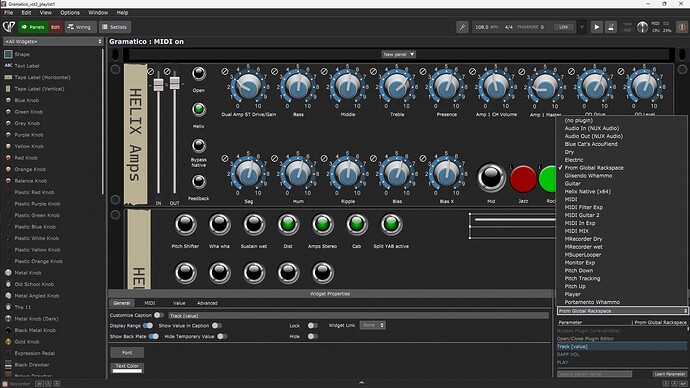Click the Presence knob widget

pyautogui.click(x=446, y=88)
